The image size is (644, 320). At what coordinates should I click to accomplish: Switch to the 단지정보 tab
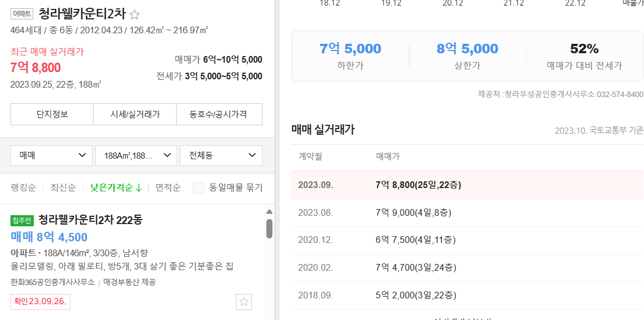click(x=51, y=114)
